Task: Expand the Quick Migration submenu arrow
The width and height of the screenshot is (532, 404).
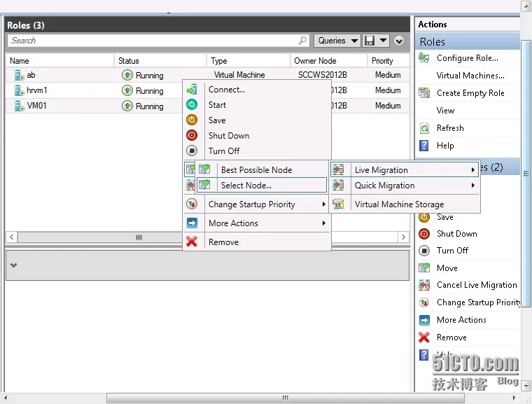Action: point(473,185)
